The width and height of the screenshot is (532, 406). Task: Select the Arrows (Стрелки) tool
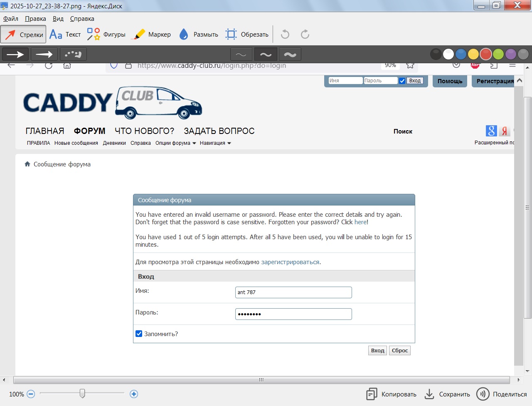(x=24, y=35)
